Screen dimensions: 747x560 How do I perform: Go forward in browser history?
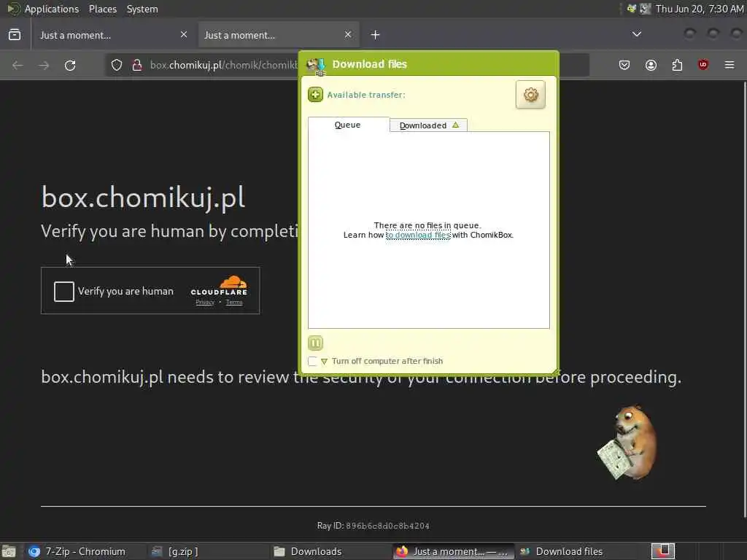coord(44,65)
